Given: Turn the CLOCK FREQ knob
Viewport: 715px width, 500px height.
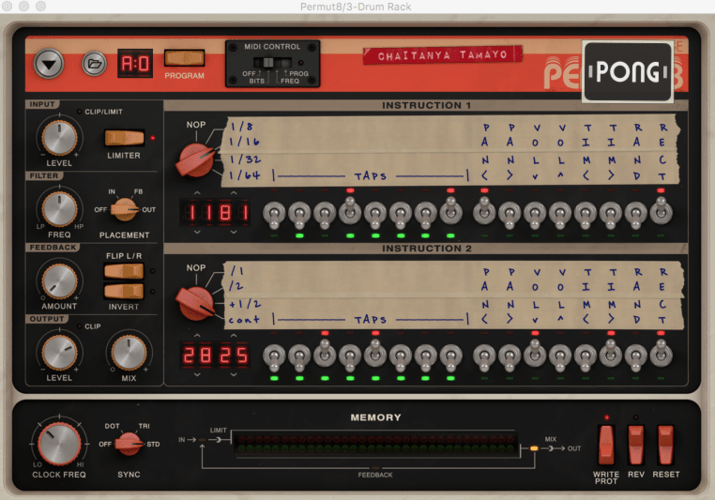Looking at the screenshot, I should click(59, 443).
